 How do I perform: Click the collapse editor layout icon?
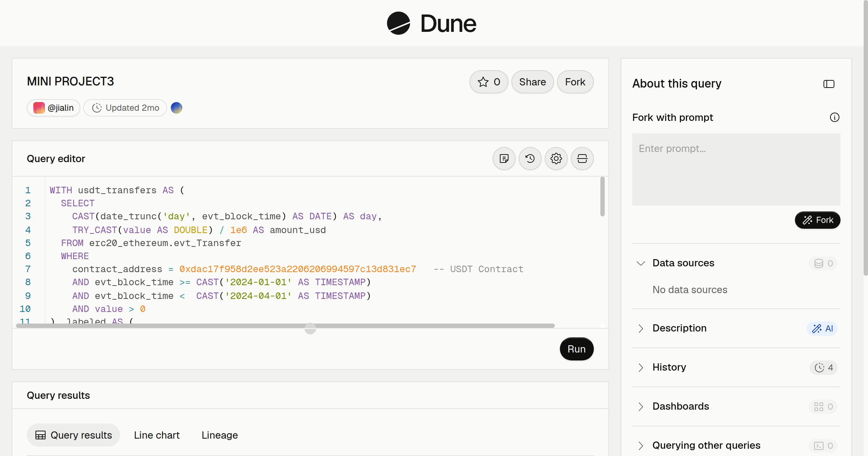pos(582,159)
